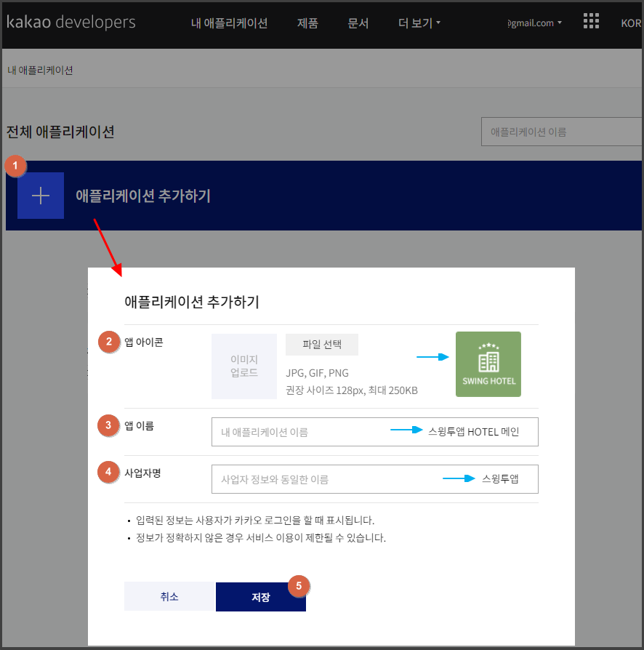Click the kakao developers logo

[x=71, y=23]
